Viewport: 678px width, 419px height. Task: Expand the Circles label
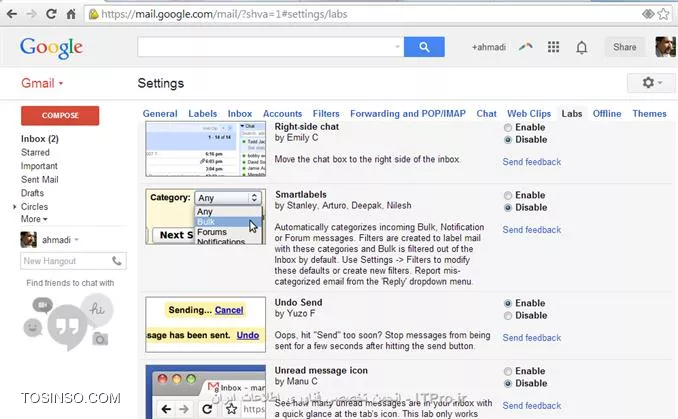pos(15,207)
